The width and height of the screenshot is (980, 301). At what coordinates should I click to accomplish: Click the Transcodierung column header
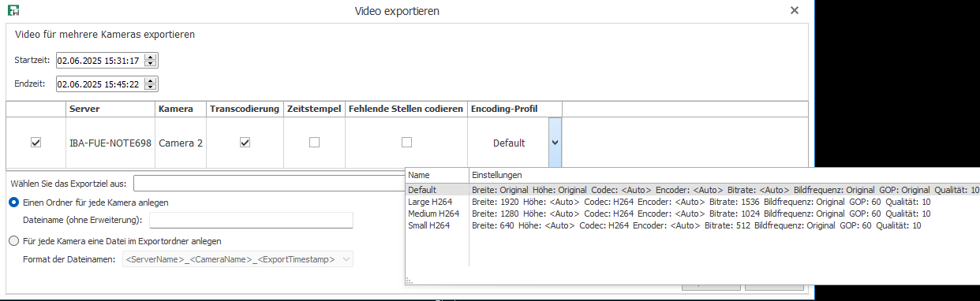245,109
